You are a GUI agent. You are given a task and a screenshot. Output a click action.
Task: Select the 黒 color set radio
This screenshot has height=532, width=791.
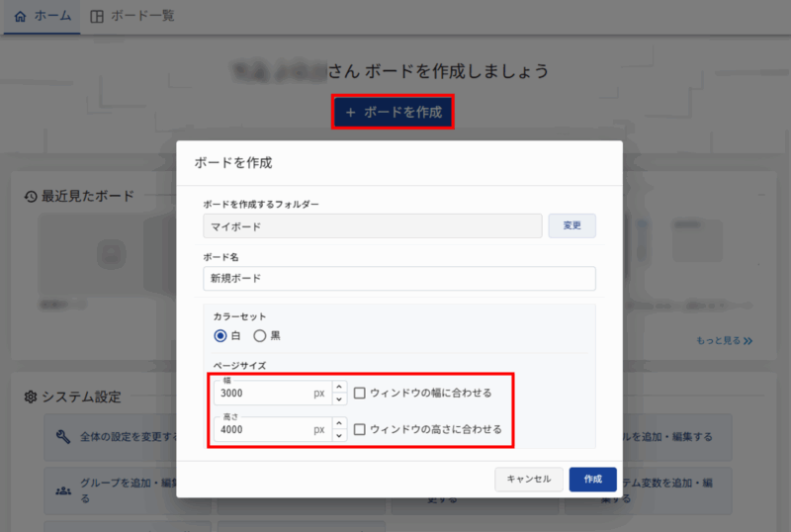coord(260,335)
